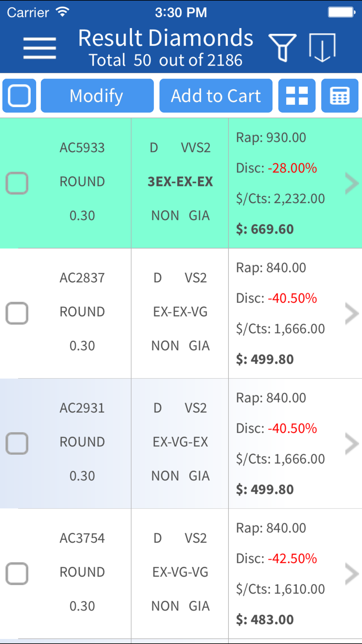Open the hamburger menu

coord(40,48)
